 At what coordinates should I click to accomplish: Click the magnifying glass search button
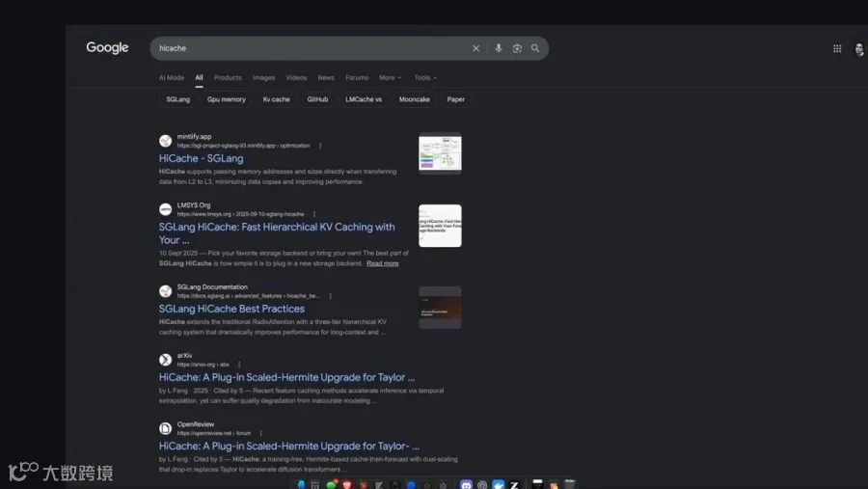pos(535,48)
